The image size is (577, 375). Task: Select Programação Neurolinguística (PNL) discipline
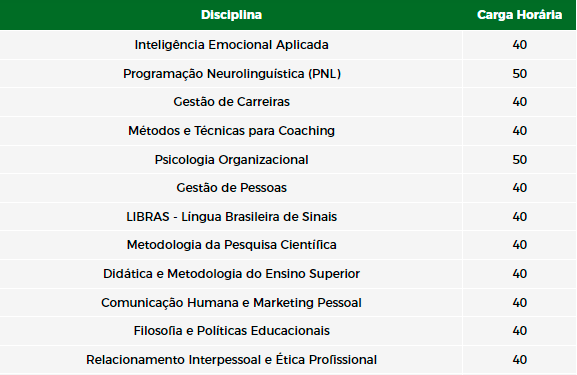pos(232,74)
